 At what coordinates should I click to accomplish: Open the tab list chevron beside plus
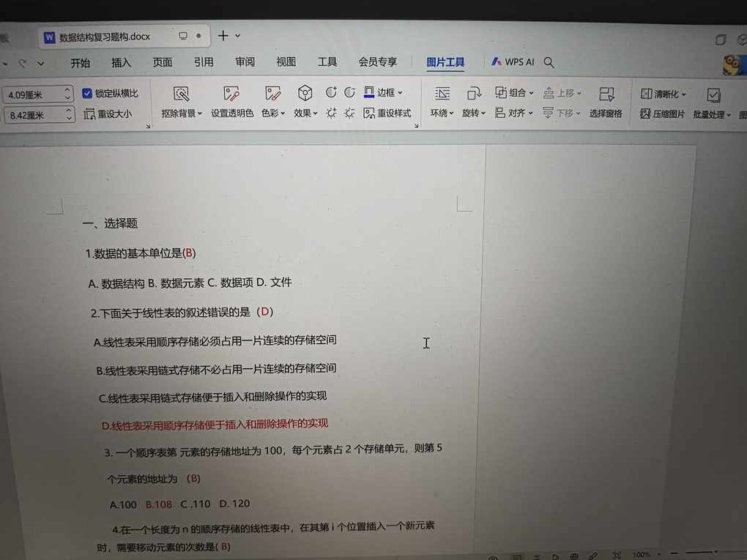[x=238, y=36]
